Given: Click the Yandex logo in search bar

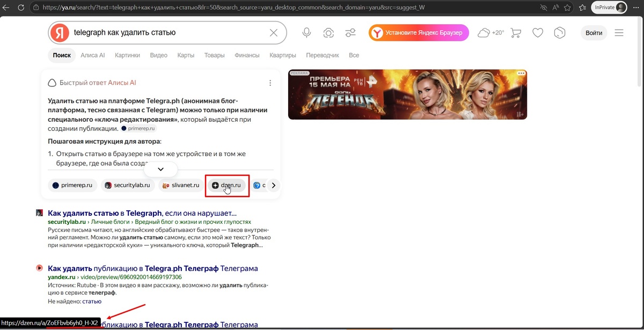Looking at the screenshot, I should pos(60,33).
